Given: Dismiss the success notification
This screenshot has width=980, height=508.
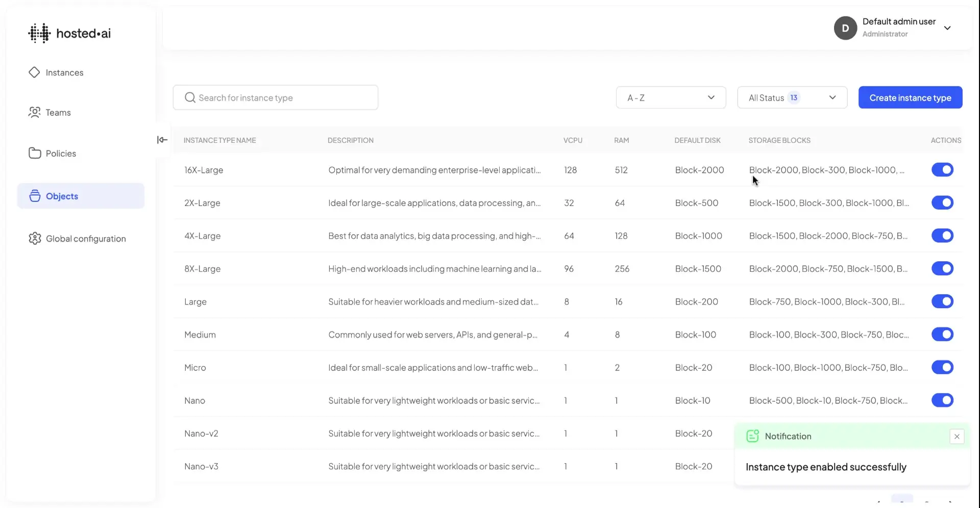Looking at the screenshot, I should (957, 436).
